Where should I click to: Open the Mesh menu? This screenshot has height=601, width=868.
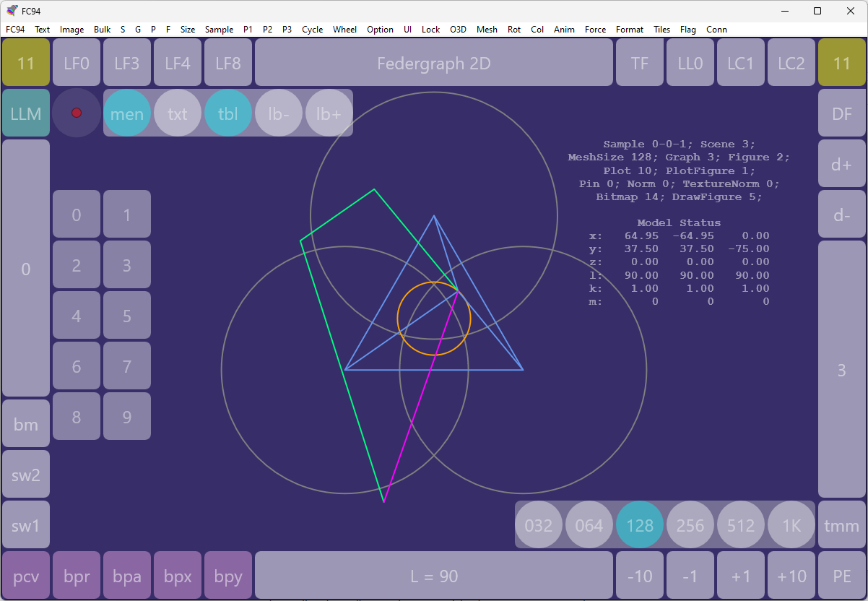(x=487, y=30)
